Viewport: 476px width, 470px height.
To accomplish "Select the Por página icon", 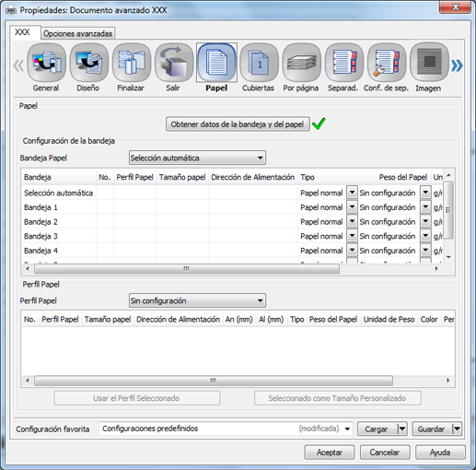I will (301, 63).
